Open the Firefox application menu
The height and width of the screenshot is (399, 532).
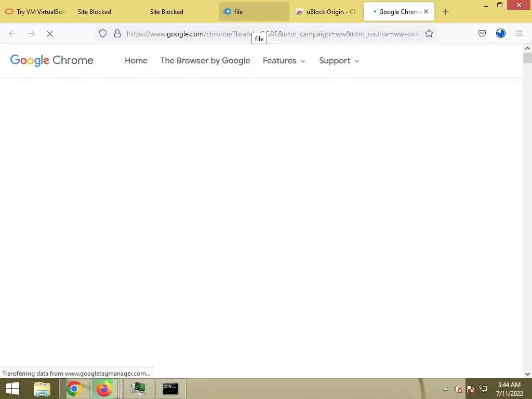tap(520, 33)
